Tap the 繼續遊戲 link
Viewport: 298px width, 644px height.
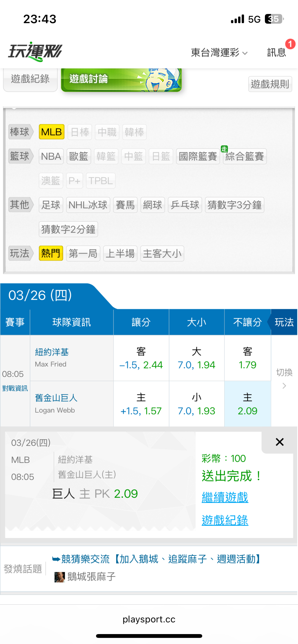click(x=225, y=497)
